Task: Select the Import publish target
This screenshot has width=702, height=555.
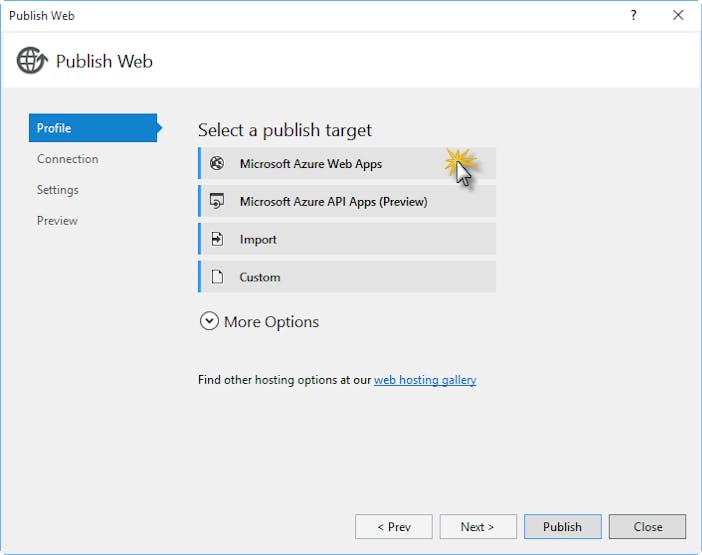Action: (347, 239)
